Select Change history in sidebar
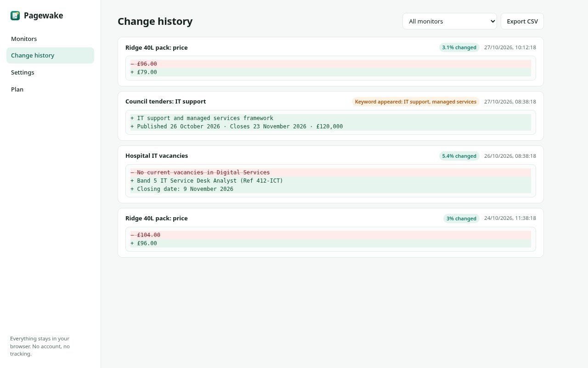Image resolution: width=588 pixels, height=368 pixels. (x=50, y=55)
